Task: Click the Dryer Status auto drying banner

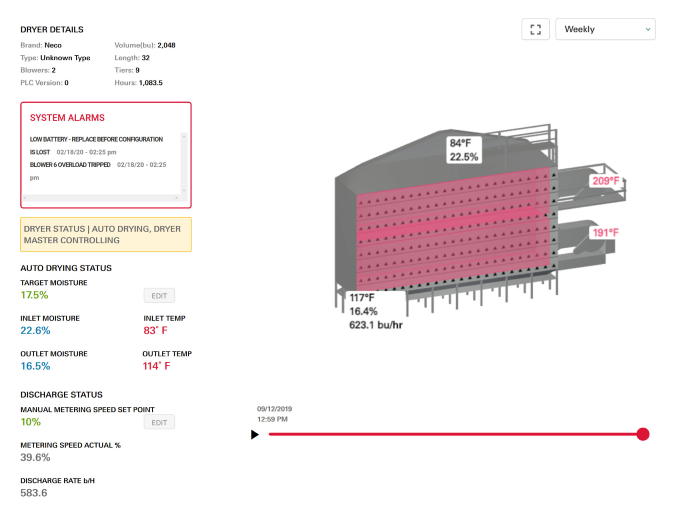Action: (106, 234)
